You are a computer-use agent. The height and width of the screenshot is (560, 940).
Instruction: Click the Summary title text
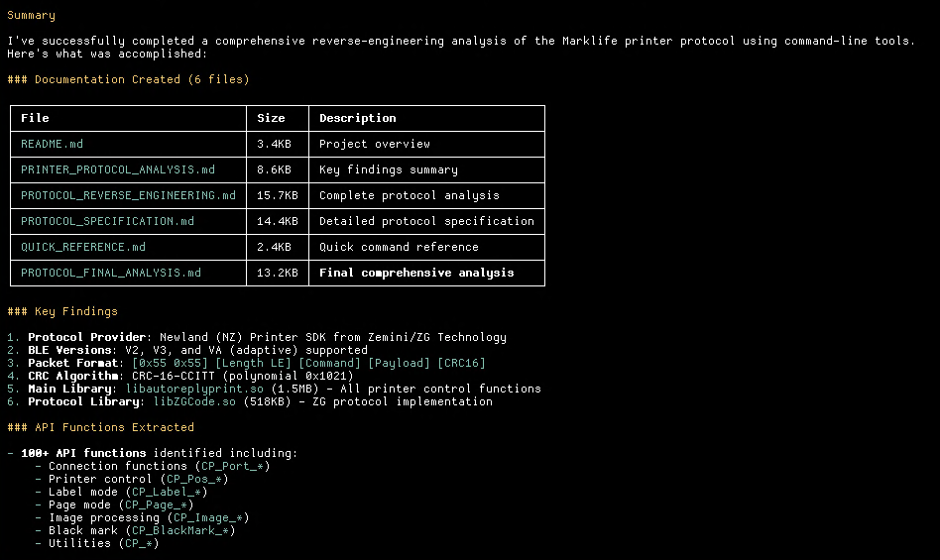(31, 15)
